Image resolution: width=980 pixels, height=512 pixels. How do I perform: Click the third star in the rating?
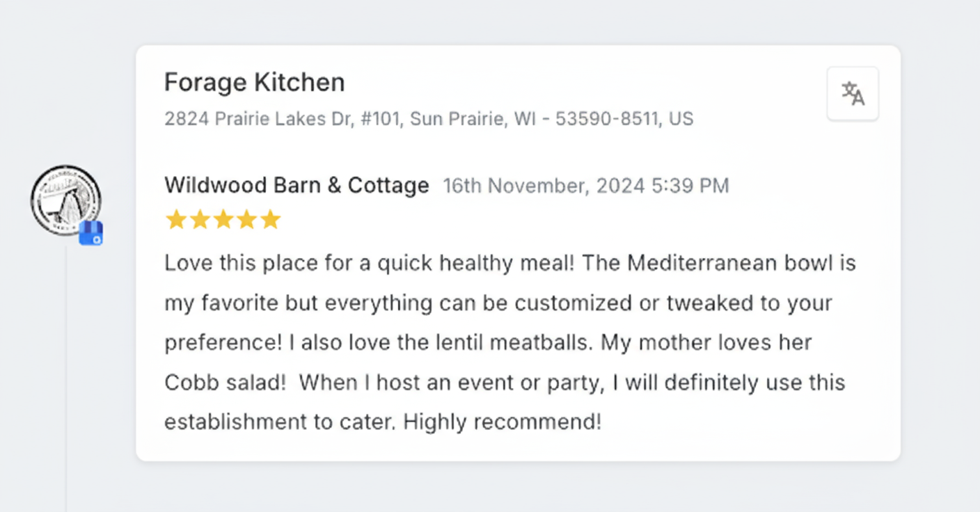coord(223,220)
